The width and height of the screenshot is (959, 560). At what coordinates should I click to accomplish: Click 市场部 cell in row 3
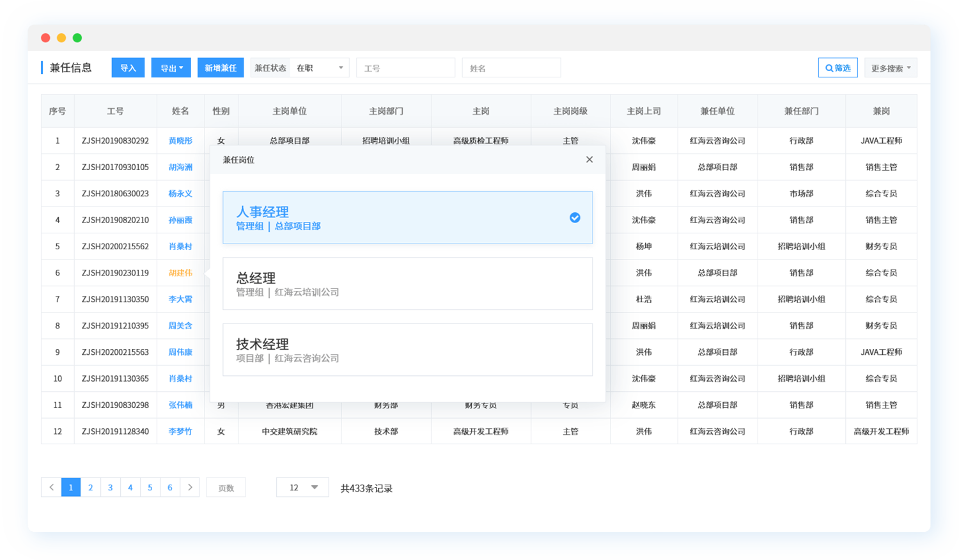tap(802, 193)
